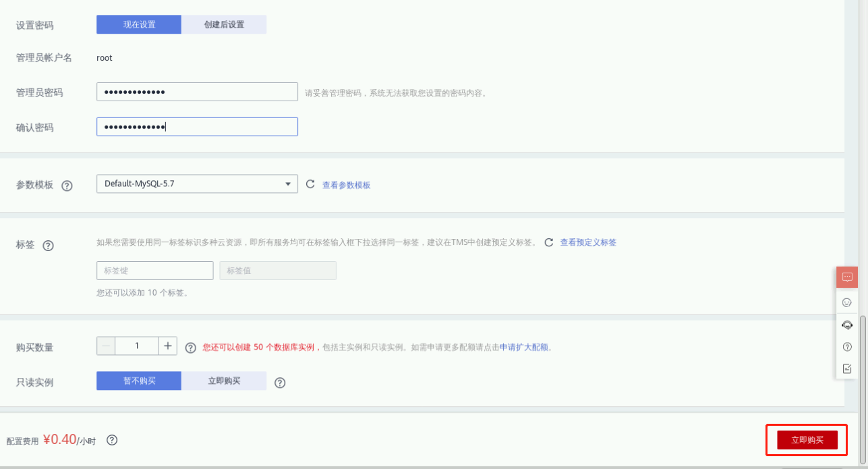Click help icon beside purchase quantity stepper
Image resolution: width=868 pixels, height=469 pixels.
point(190,348)
